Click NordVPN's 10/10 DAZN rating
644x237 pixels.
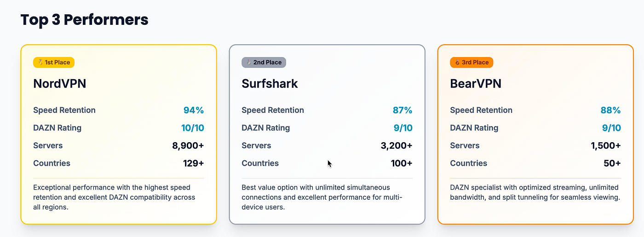pyautogui.click(x=192, y=128)
